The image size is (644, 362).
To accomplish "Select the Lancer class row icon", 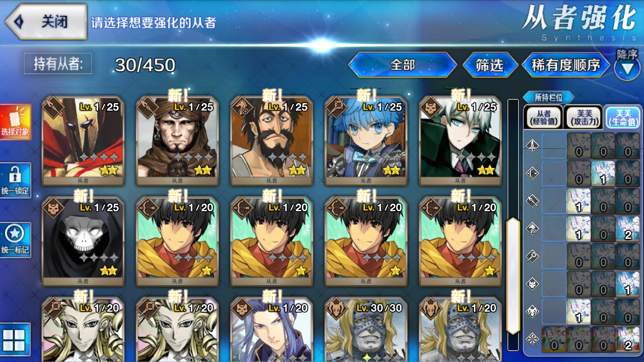I will [532, 202].
